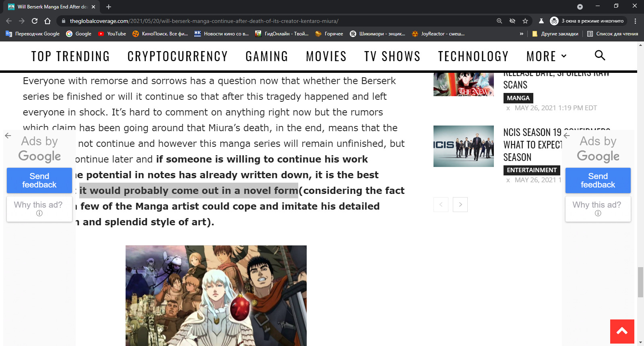Click the browser reload button
The image size is (644, 346).
(35, 21)
